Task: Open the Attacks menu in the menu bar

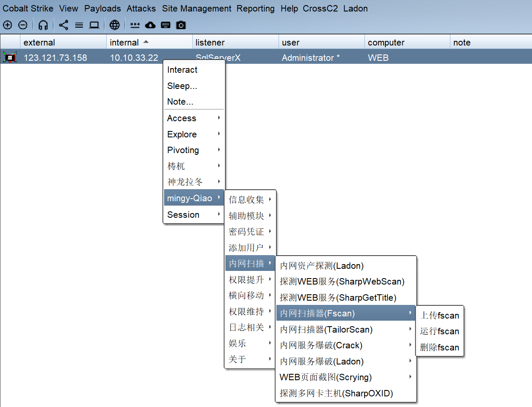Action: pos(141,9)
